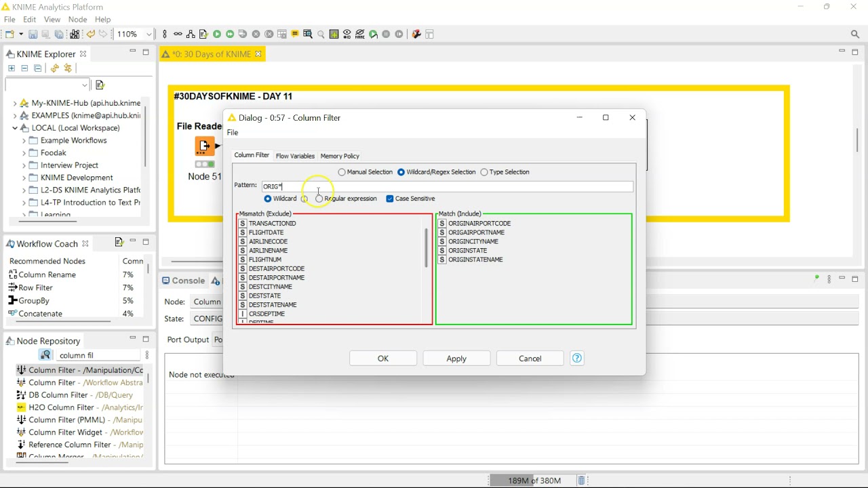Screen dimensions: 868x488
Task: Click the Cancel button
Action: pyautogui.click(x=530, y=359)
